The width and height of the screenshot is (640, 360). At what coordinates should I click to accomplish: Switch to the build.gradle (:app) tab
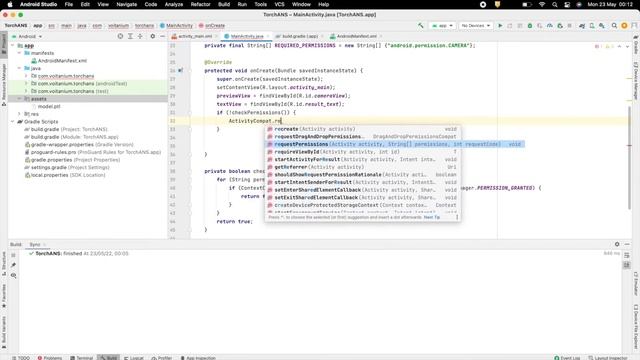[x=300, y=36]
